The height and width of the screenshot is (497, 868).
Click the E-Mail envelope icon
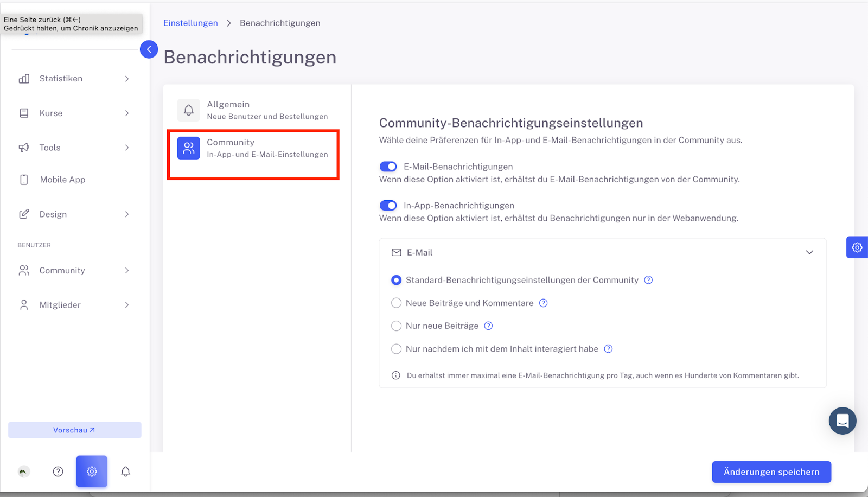[x=397, y=252]
